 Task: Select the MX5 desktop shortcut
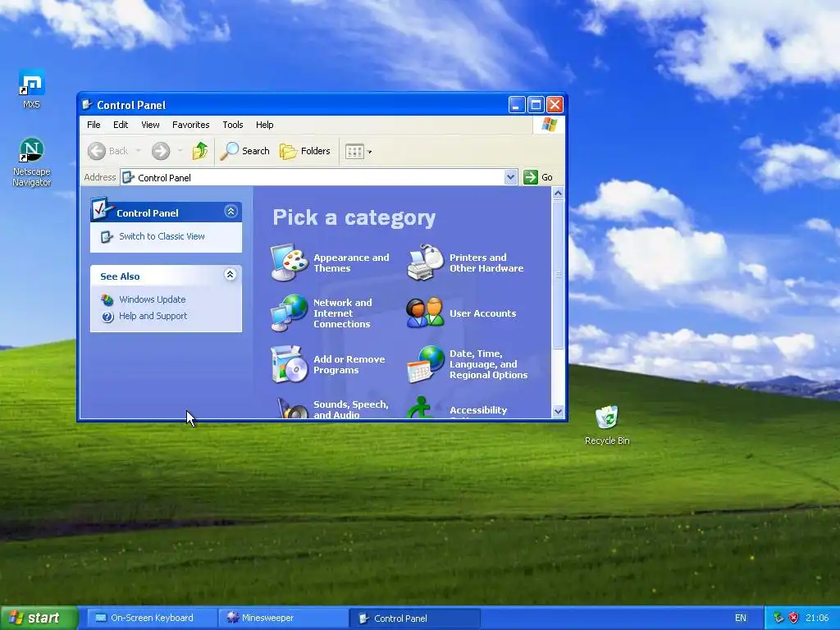31,89
